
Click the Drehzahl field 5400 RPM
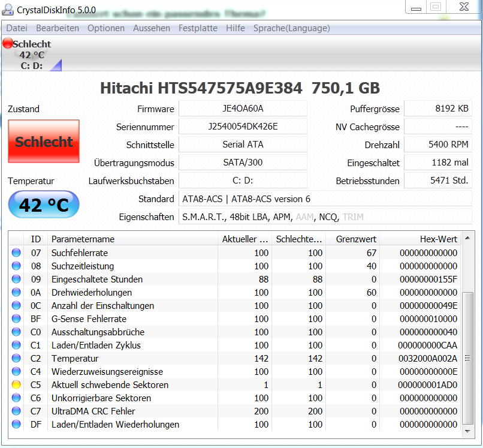(x=437, y=145)
